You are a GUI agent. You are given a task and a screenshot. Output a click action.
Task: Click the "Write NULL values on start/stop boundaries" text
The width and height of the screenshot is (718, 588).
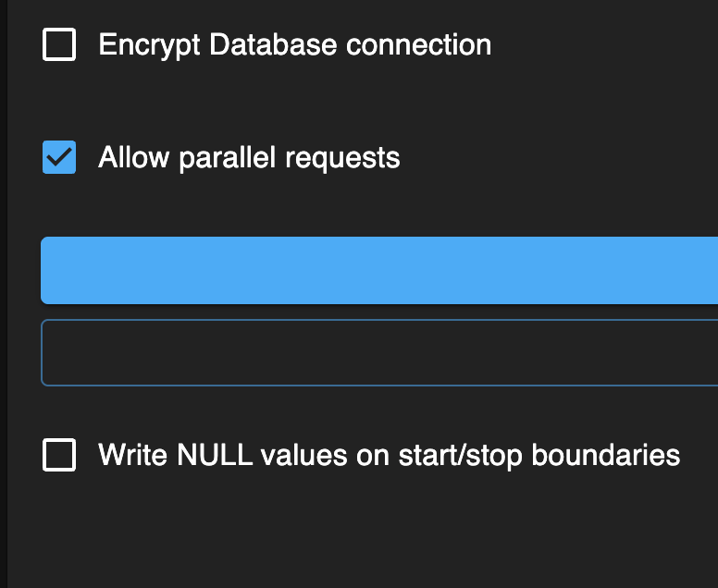click(x=389, y=455)
